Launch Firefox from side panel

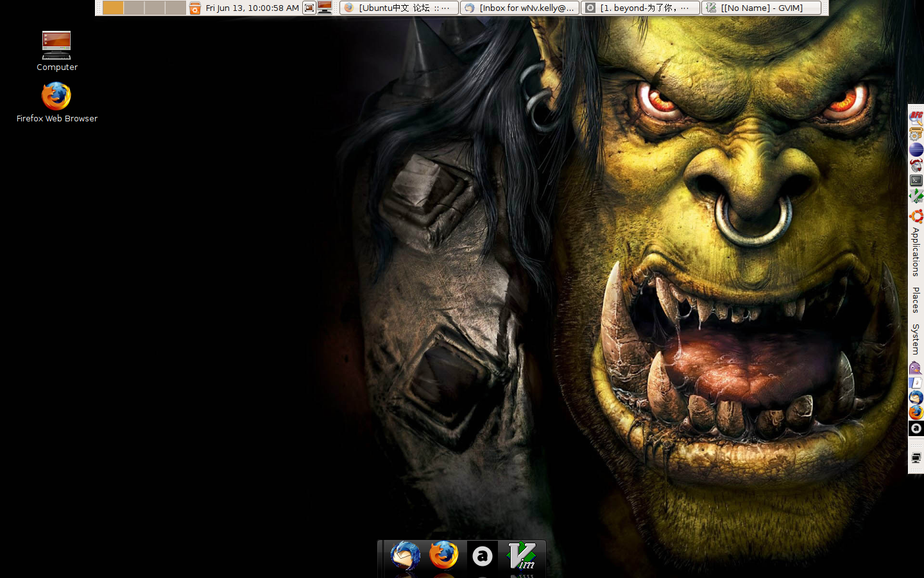click(916, 412)
